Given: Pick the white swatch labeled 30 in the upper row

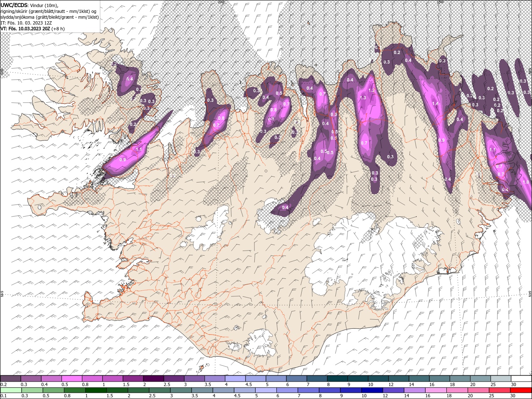Looking at the screenshot, I should pos(521,379).
